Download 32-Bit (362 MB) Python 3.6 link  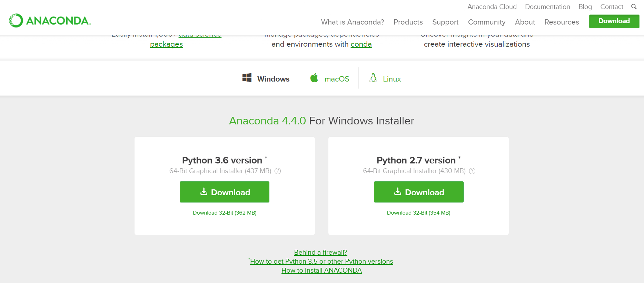[225, 213]
